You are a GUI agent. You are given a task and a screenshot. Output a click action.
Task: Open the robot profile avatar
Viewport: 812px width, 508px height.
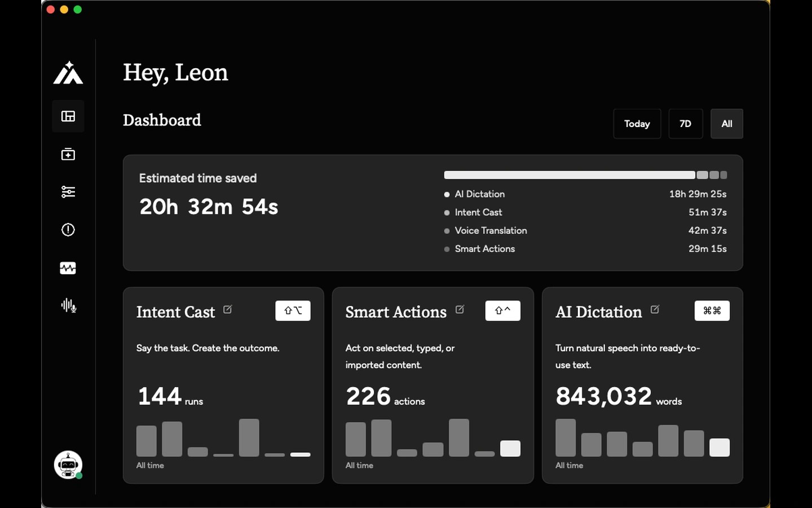68,465
